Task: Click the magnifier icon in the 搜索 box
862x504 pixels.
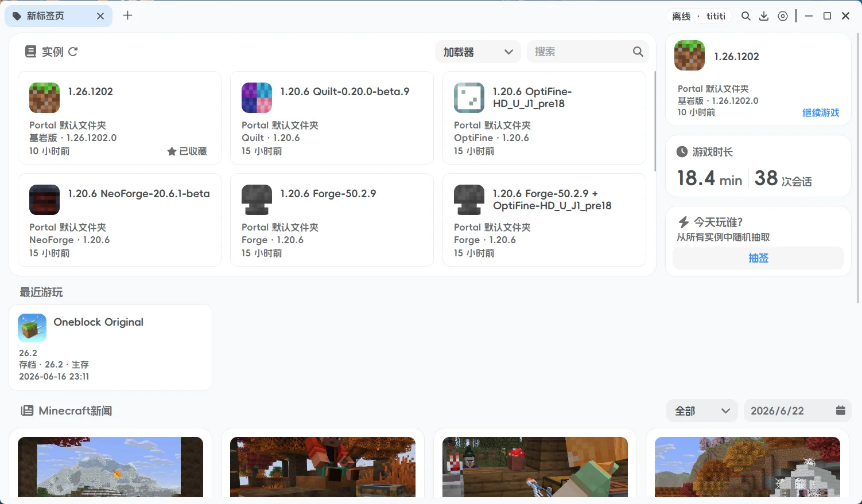Action: pos(638,52)
